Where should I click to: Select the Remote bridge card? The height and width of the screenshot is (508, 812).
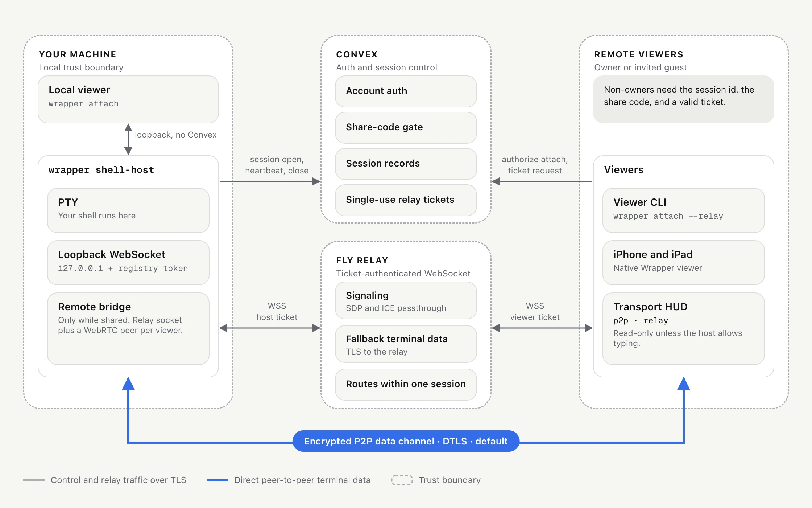(x=128, y=329)
